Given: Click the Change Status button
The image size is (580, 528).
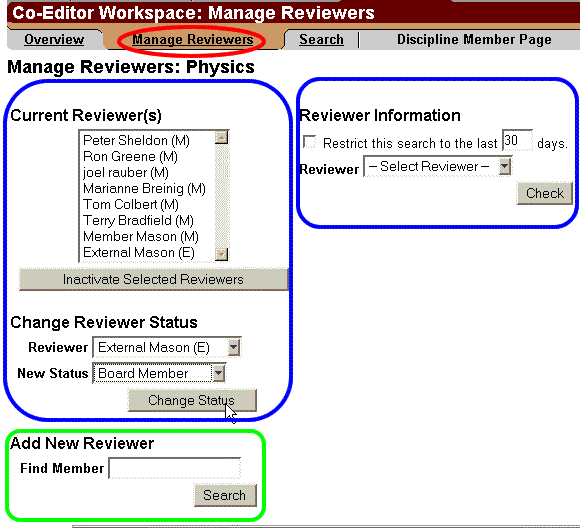Looking at the screenshot, I should 192,400.
